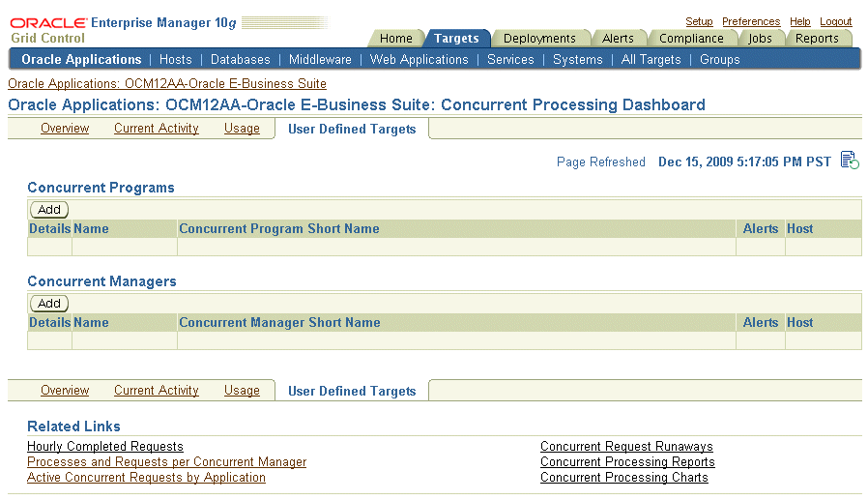This screenshot has height=500, width=868.
Task: Add a Concurrent Manager target
Action: [x=49, y=304]
